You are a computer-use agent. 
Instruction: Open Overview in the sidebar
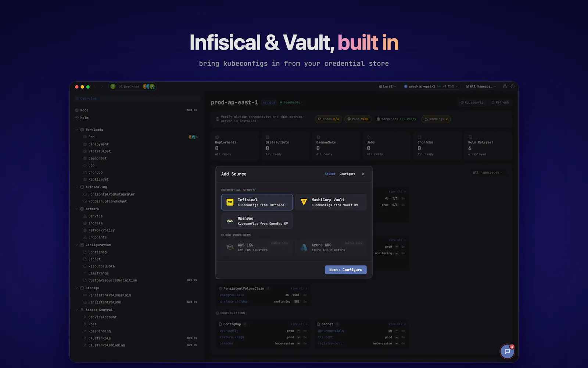(137, 99)
